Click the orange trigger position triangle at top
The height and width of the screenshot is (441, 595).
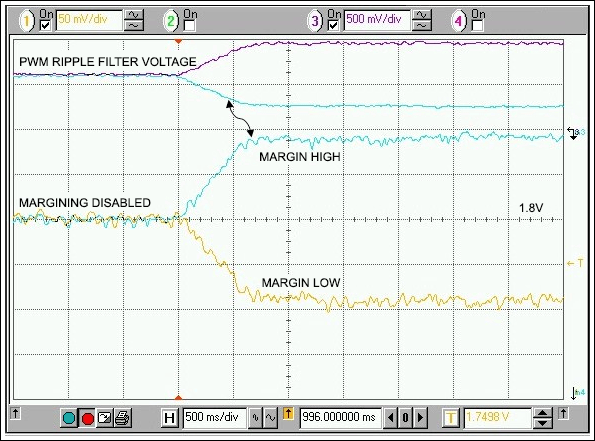[178, 41]
